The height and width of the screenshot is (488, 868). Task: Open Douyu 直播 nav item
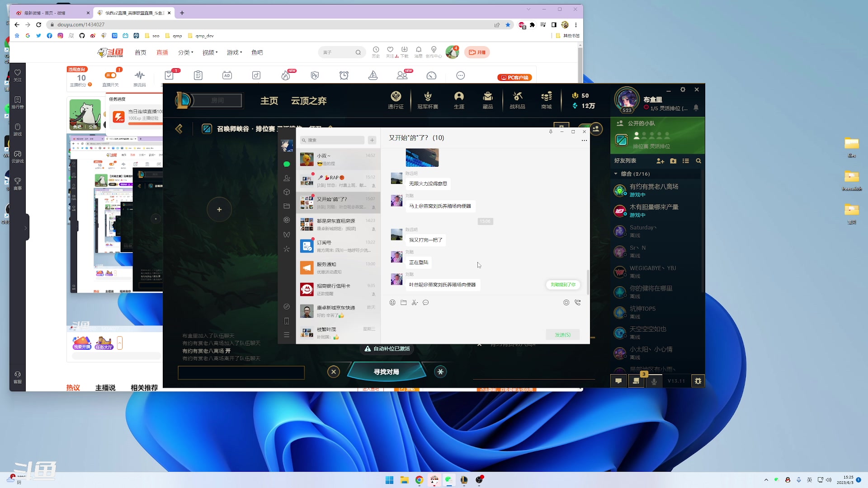coord(162,52)
